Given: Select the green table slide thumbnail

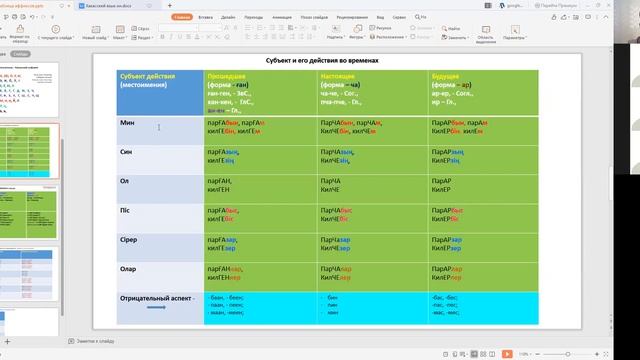Looking at the screenshot, I should click(x=29, y=151).
